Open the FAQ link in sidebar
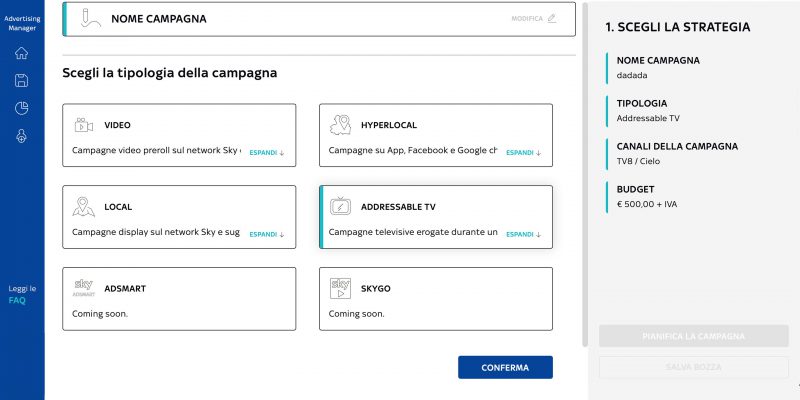This screenshot has width=800, height=400. pos(17,301)
